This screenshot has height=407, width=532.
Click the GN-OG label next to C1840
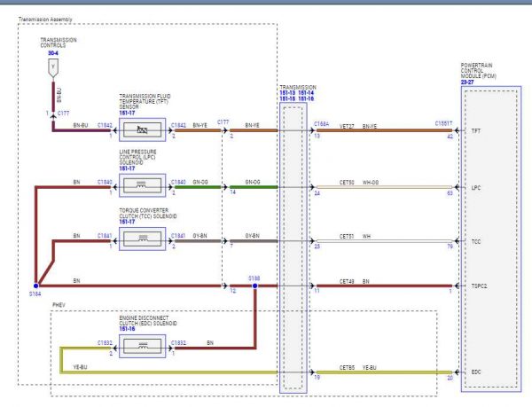pyautogui.click(x=200, y=182)
